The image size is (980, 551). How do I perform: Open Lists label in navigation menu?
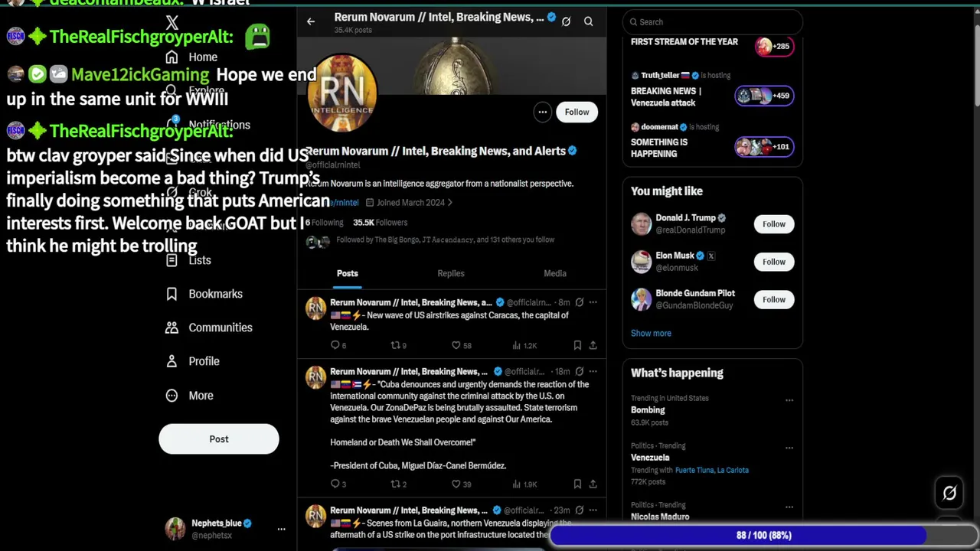200,260
